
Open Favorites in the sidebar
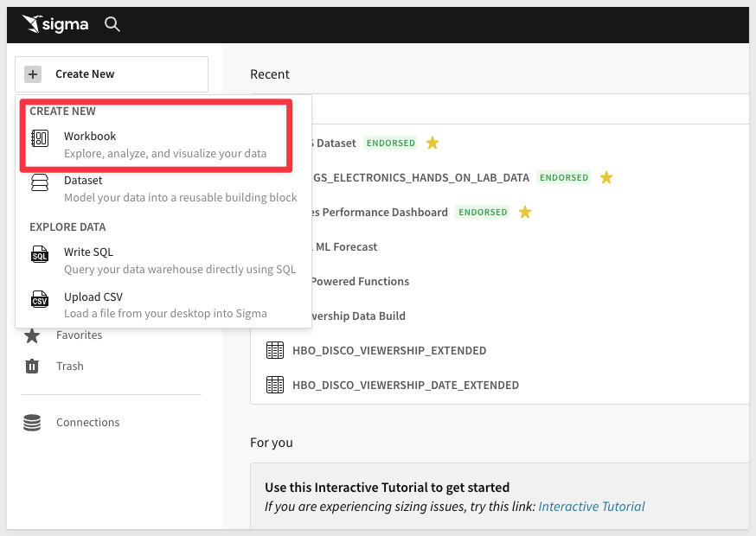[79, 335]
